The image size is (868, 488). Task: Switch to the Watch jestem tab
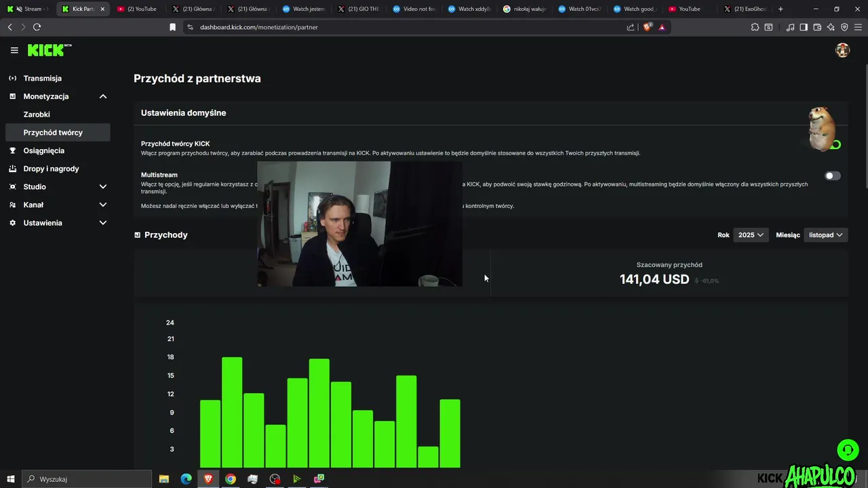point(303,9)
